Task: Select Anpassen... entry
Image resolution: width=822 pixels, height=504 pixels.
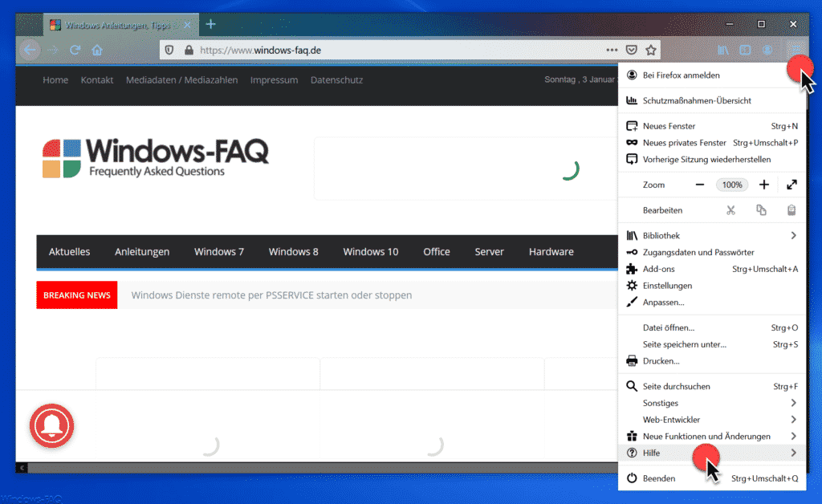Action: coord(712,303)
